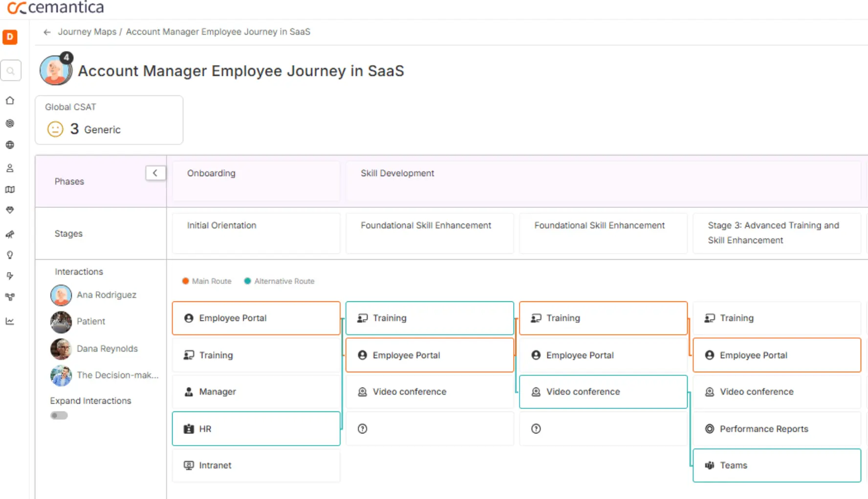Open Video conference card under Stage 3
The height and width of the screenshot is (499, 868).
click(777, 392)
